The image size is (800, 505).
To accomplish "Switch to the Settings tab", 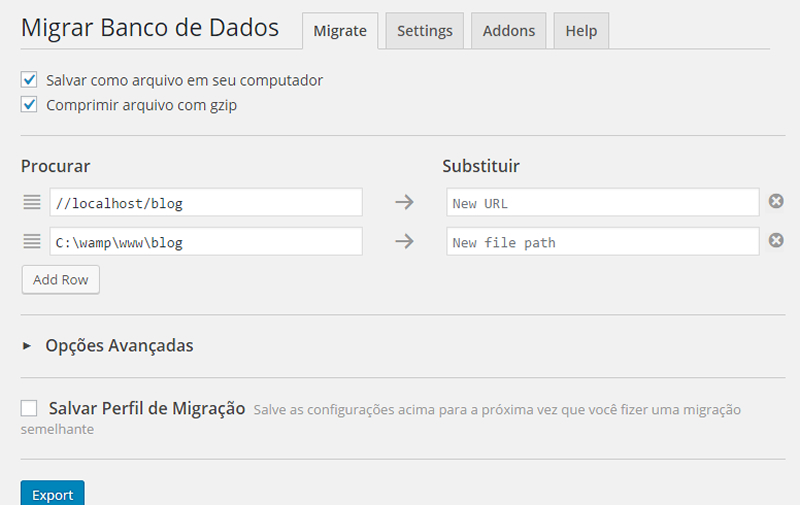I will (x=424, y=31).
